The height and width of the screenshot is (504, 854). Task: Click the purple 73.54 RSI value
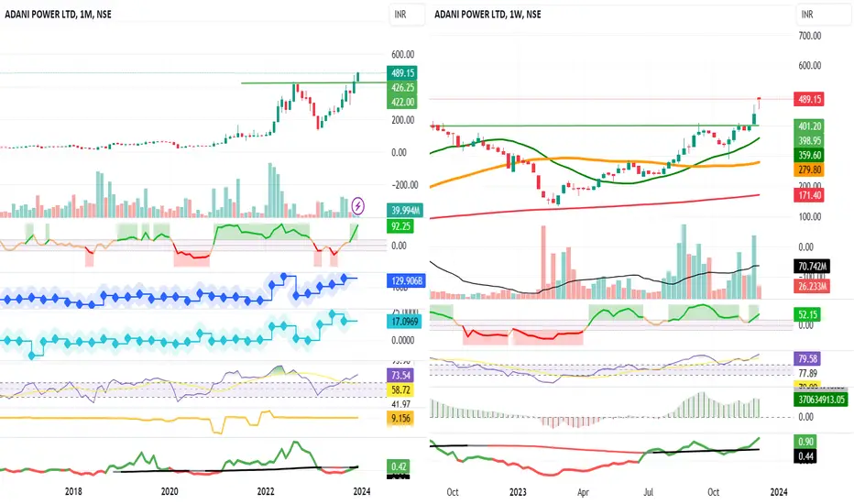pyautogui.click(x=400, y=375)
